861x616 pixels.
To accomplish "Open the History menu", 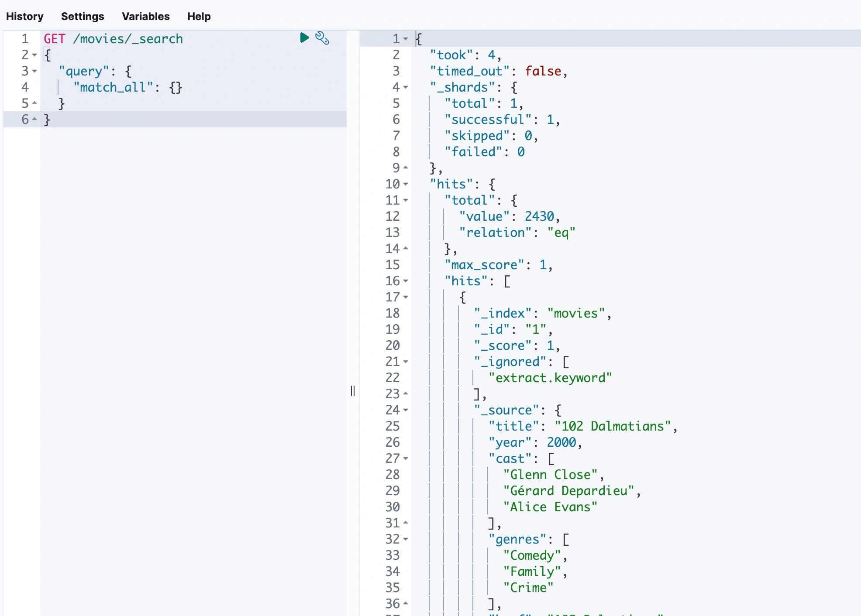I will coord(25,16).
